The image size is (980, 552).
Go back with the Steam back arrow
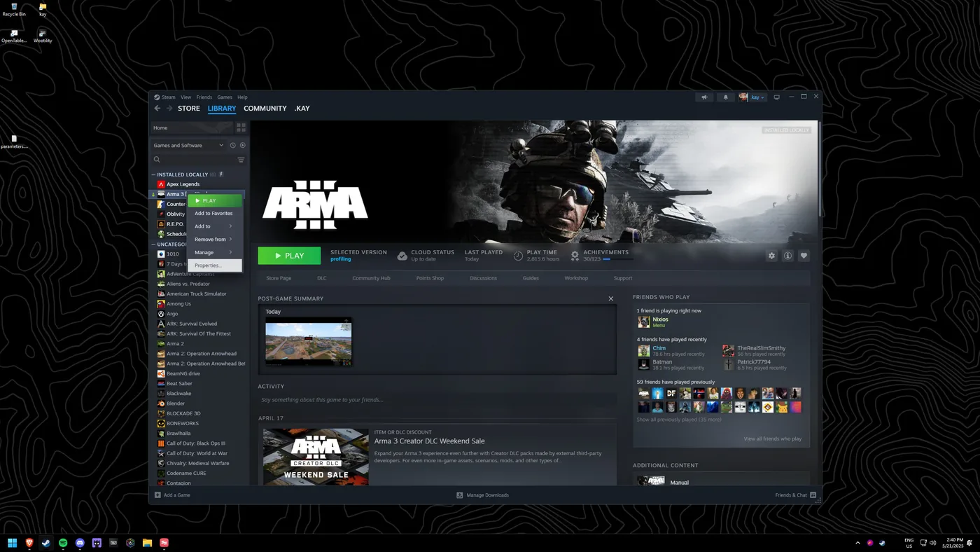(157, 109)
